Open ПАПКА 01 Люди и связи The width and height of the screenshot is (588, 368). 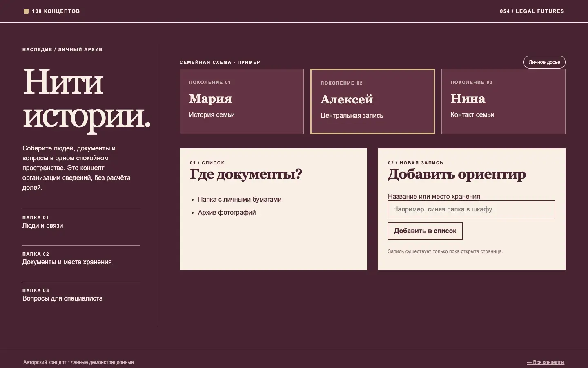[x=81, y=222]
